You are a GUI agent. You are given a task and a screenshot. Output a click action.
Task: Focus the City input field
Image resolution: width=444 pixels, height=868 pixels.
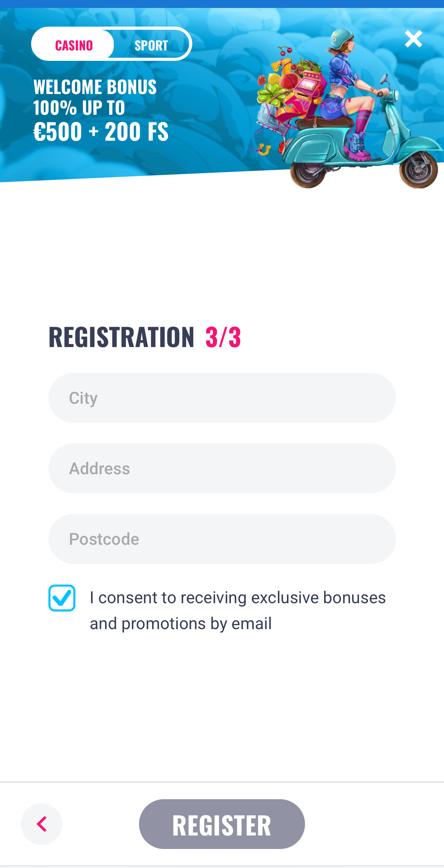coord(222,398)
